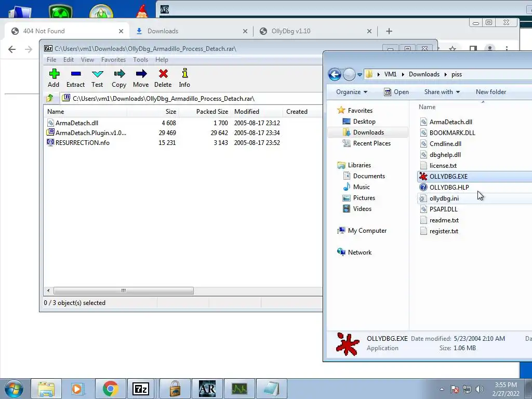532x399 pixels.
Task: Open the View menu in 7-Zip
Action: [87, 60]
